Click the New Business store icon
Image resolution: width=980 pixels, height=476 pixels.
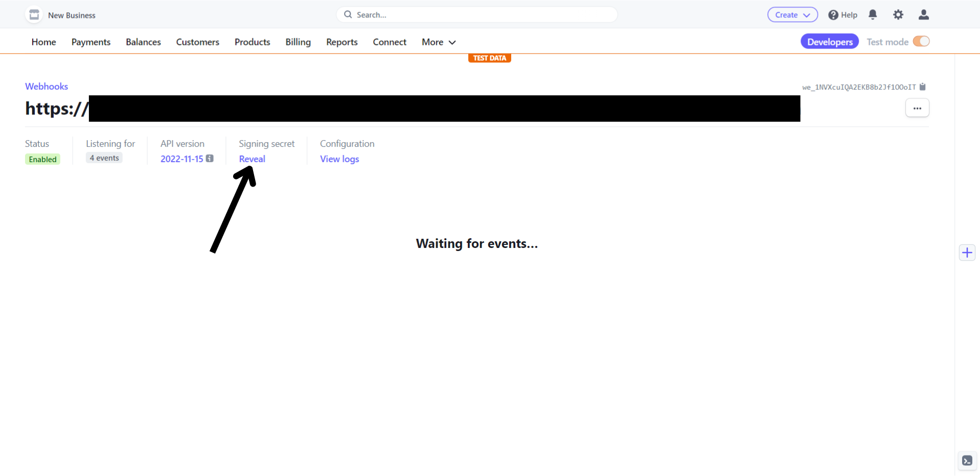coord(34,15)
